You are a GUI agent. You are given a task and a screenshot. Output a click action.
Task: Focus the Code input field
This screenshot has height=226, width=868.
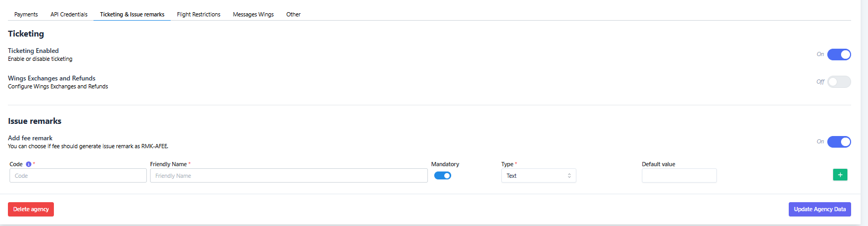(78, 176)
